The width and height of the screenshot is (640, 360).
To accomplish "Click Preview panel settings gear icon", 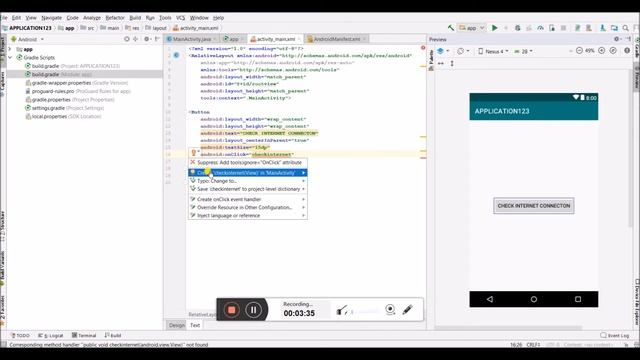I will pyautogui.click(x=617, y=39).
